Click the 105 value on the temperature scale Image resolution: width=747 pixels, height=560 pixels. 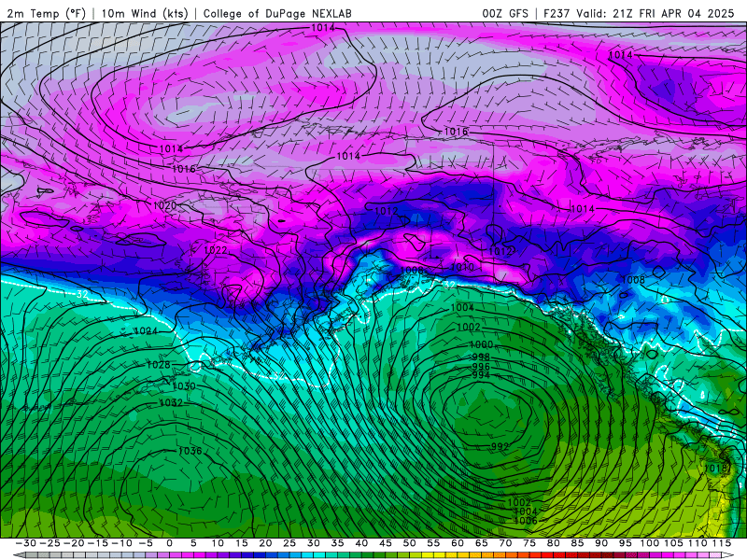673,543
